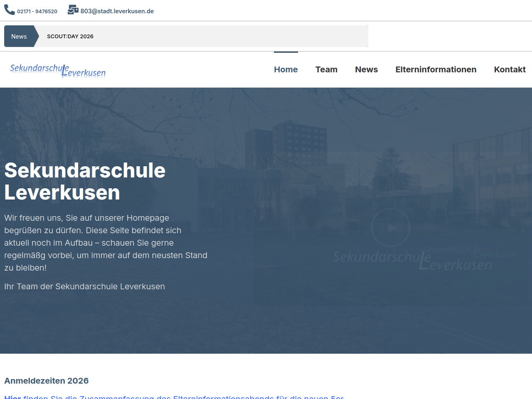Navigate to the Kontakt page
Screen dimensions: 532x399
click(510, 69)
